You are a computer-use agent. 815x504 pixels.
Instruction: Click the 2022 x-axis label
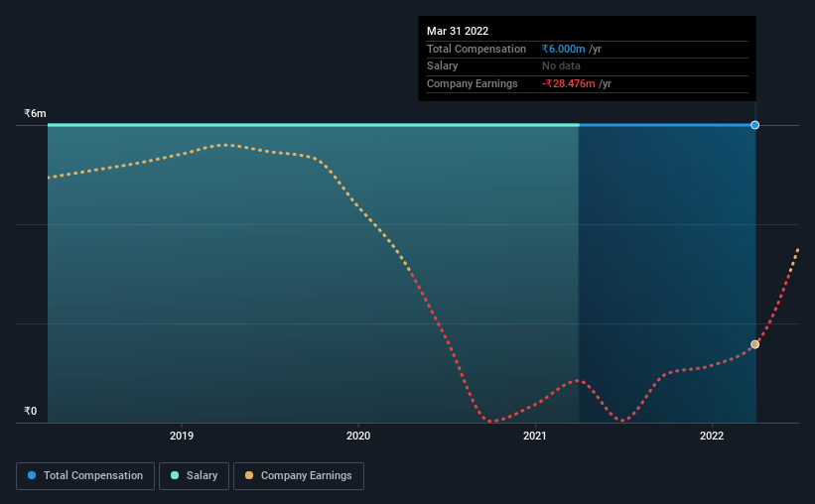tap(712, 436)
